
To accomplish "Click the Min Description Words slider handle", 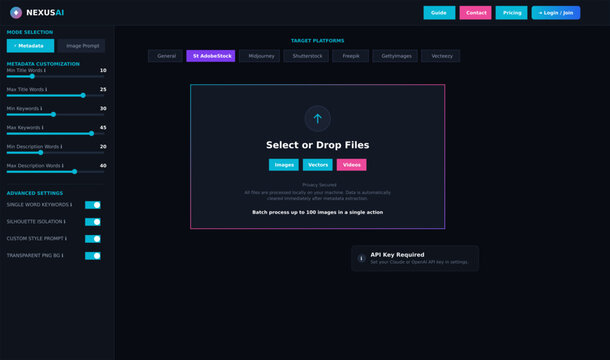I will (x=40, y=153).
